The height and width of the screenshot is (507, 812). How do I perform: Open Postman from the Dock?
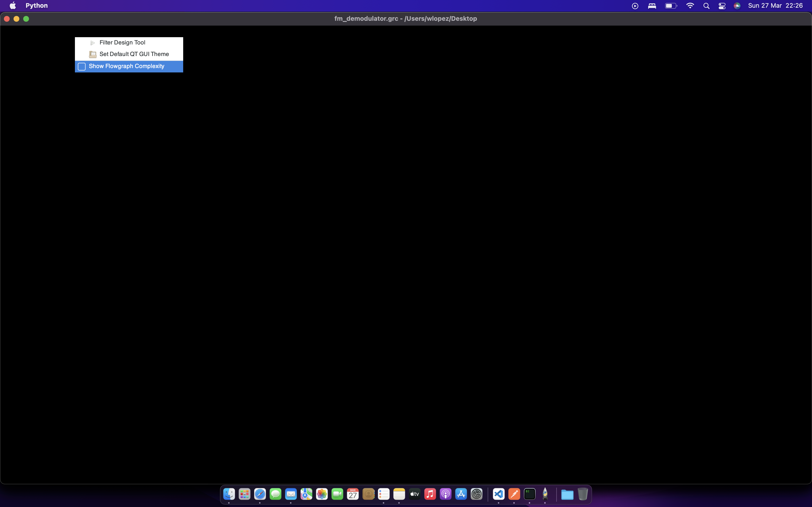(514, 493)
